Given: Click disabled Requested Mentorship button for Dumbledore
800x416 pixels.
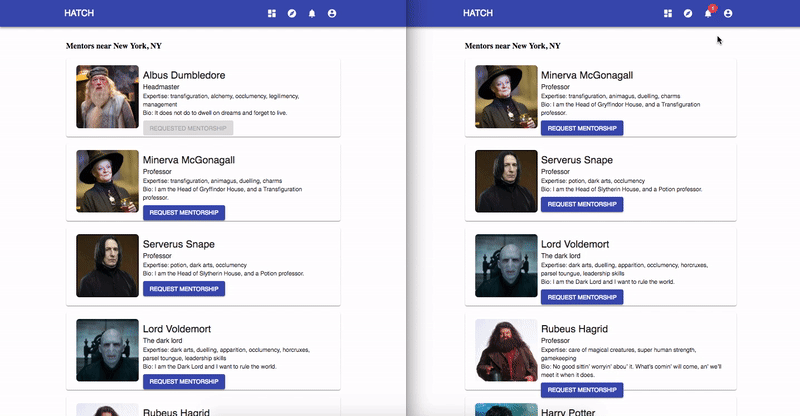Looking at the screenshot, I should tap(188, 128).
